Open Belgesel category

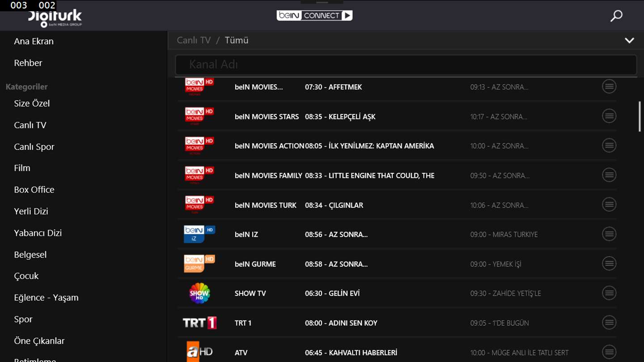[30, 255]
